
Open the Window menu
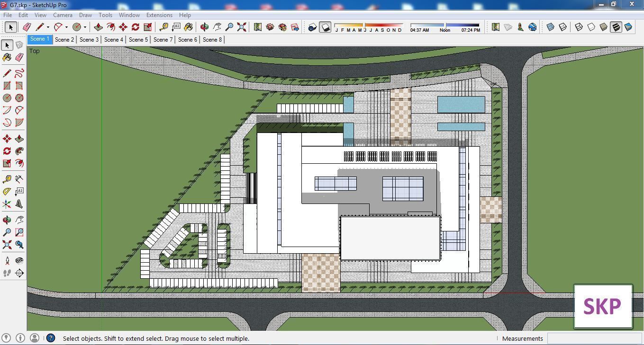[129, 15]
